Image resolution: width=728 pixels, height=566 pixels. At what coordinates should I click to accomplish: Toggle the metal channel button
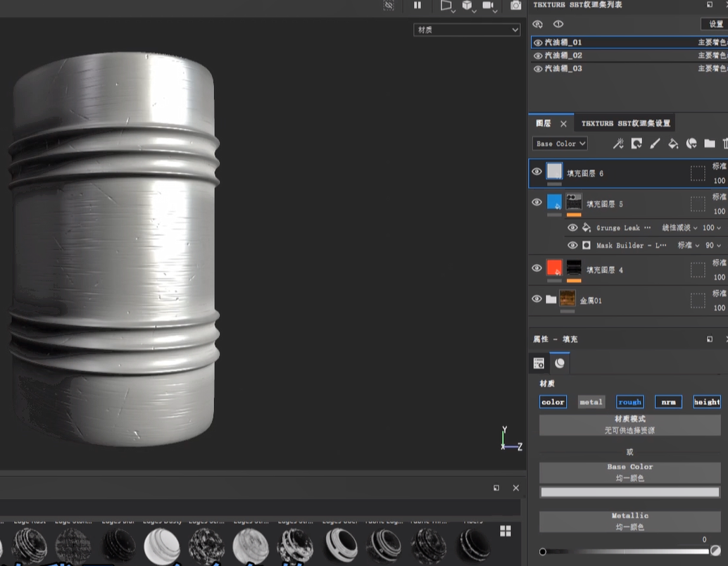[591, 402]
